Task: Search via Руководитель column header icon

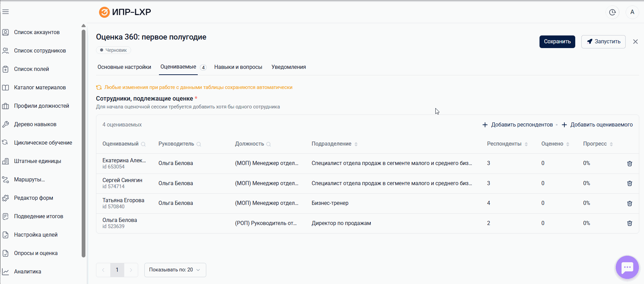Action: pos(199,144)
